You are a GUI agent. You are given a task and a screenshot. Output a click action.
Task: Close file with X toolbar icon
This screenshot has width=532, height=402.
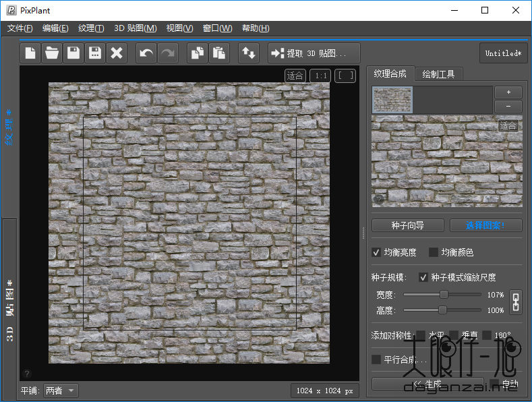point(117,53)
